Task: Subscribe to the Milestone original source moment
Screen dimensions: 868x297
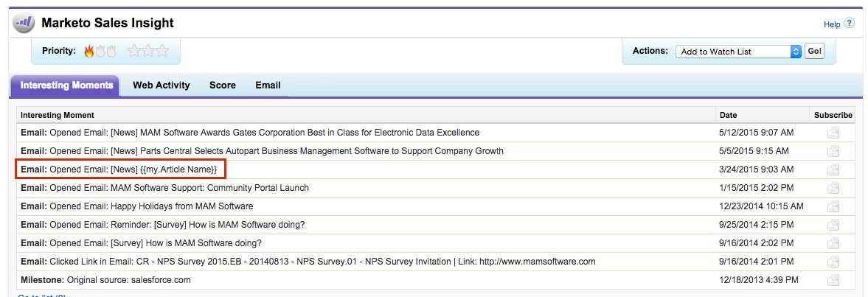Action: [833, 280]
